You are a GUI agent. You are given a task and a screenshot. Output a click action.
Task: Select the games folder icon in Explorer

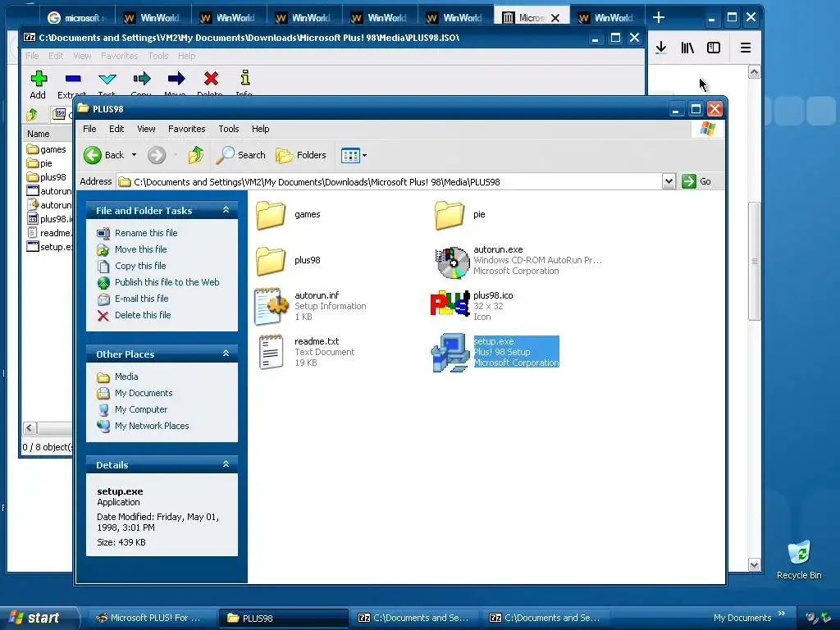pos(271,215)
